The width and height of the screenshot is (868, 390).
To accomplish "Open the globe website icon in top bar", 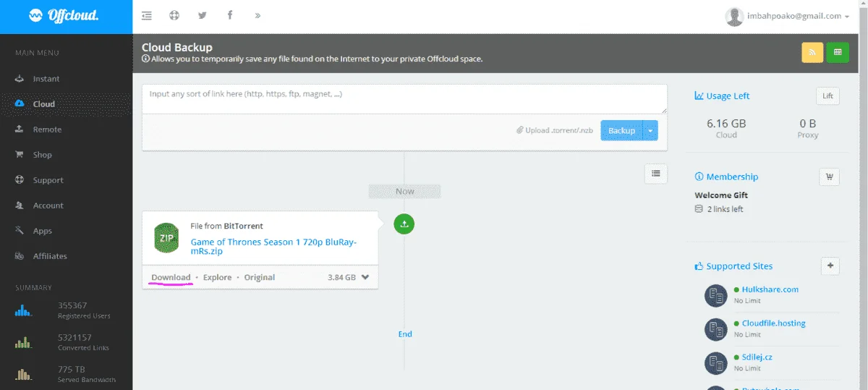I will 174,15.
